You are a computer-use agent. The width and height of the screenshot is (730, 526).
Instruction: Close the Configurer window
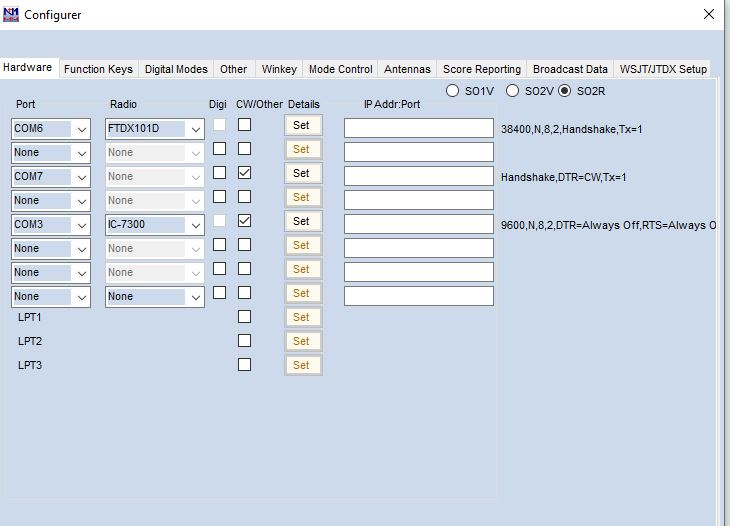(708, 14)
